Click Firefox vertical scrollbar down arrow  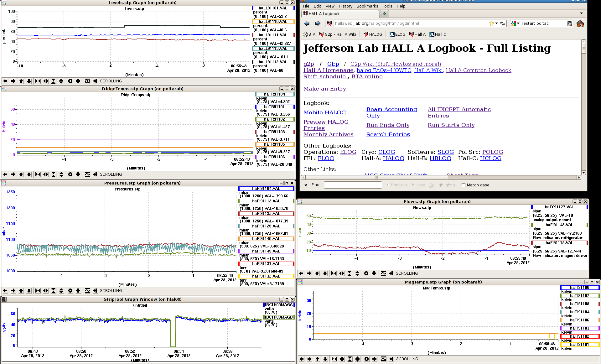click(583, 173)
